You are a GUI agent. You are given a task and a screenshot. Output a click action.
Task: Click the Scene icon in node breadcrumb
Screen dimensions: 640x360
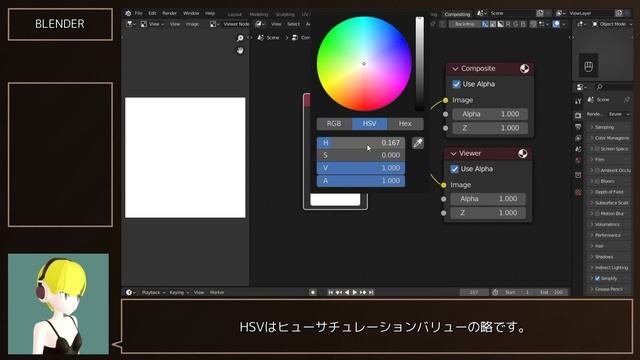261,38
